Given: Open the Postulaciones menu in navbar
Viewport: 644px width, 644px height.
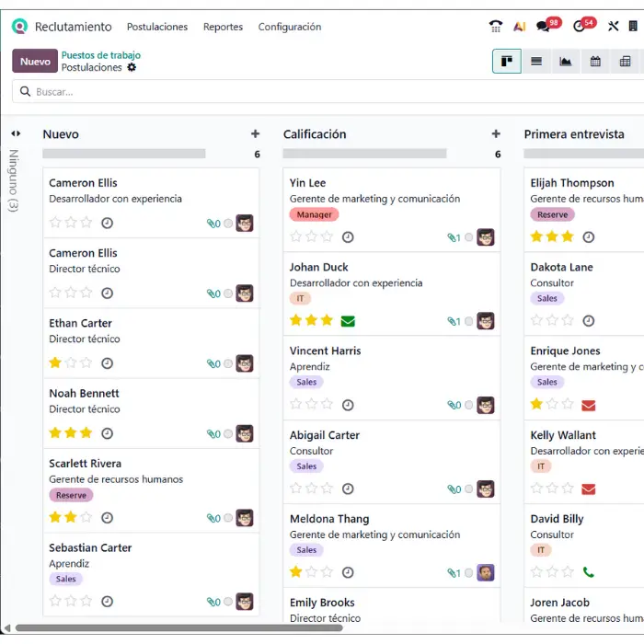Looking at the screenshot, I should (x=157, y=27).
